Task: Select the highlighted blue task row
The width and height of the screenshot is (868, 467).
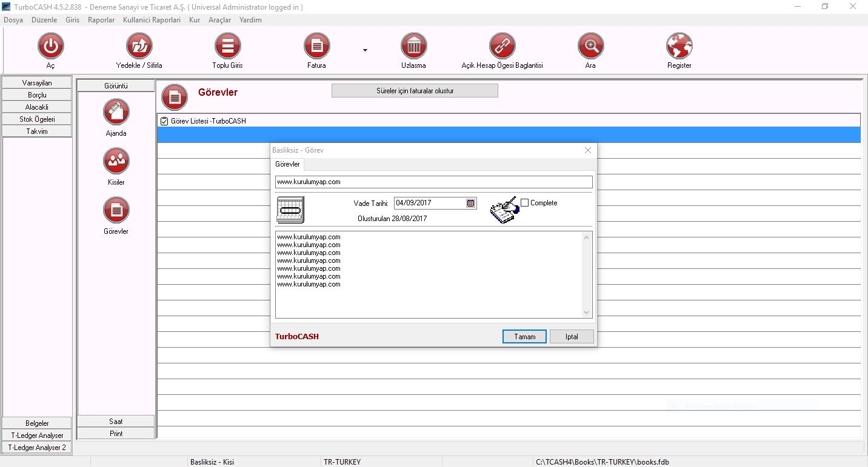Action: tap(509, 134)
